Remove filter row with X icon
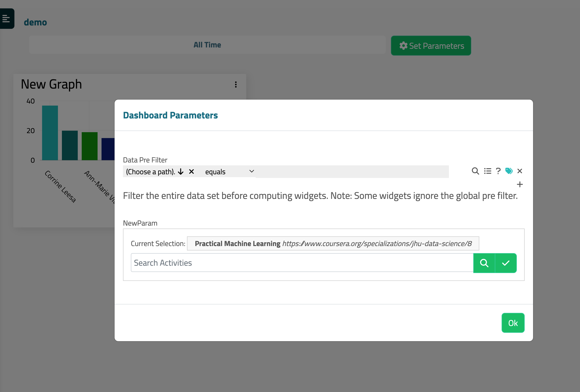 (x=520, y=171)
